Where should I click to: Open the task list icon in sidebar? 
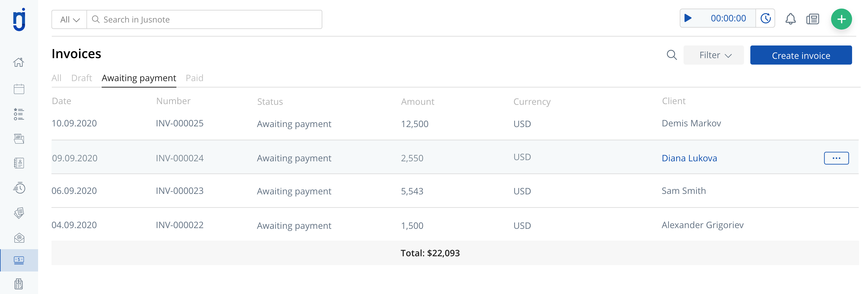[19, 114]
